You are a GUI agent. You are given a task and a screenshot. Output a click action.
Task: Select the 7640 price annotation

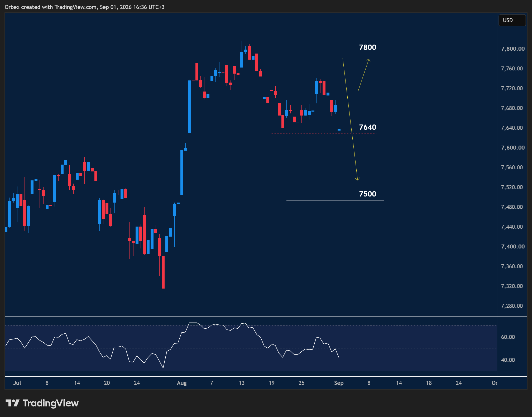[x=368, y=127]
